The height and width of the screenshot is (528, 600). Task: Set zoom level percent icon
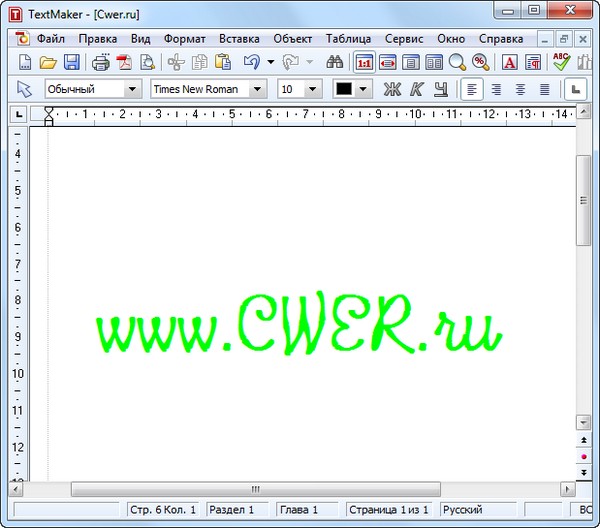pyautogui.click(x=481, y=62)
